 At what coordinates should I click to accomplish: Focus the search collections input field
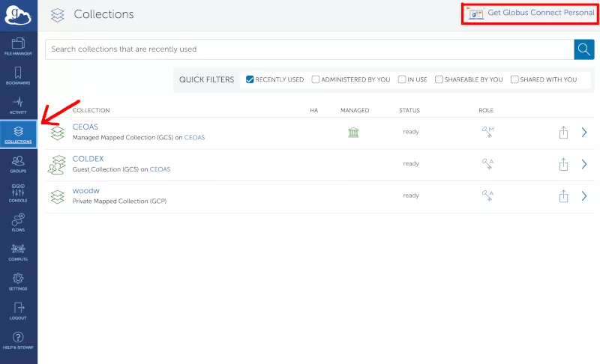click(309, 49)
